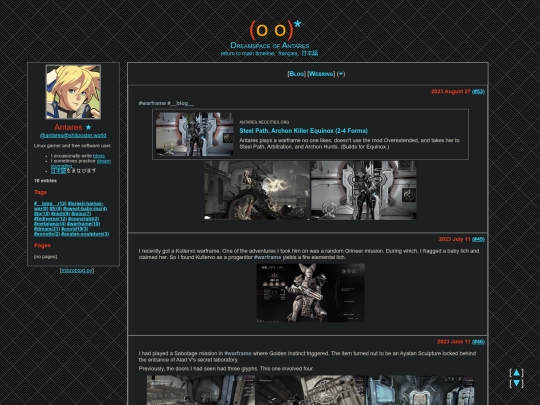Viewport: 540px width, 405px height.
Task: Click the (+) link after Webring
Action: pyautogui.click(x=341, y=74)
